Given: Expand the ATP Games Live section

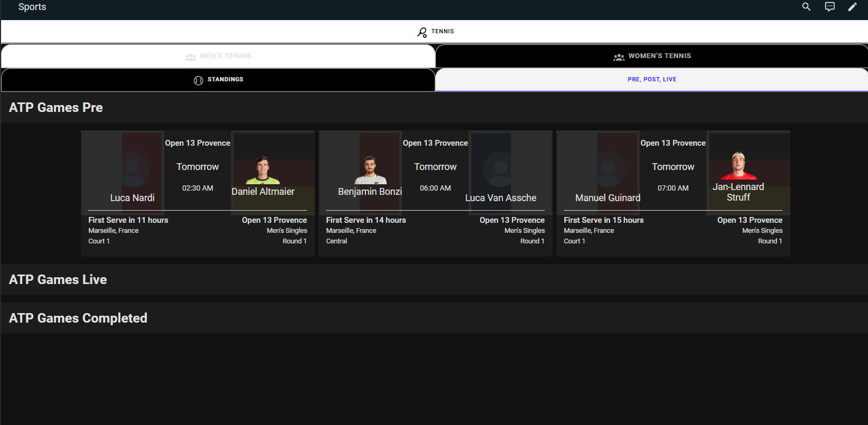Looking at the screenshot, I should 58,280.
